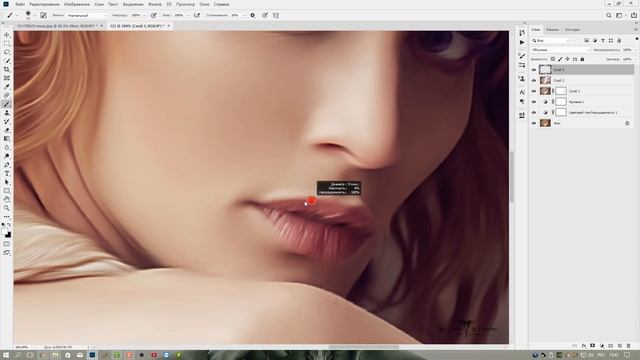Toggle pressure for opacity button
This screenshot has height=360, width=640.
click(154, 15)
